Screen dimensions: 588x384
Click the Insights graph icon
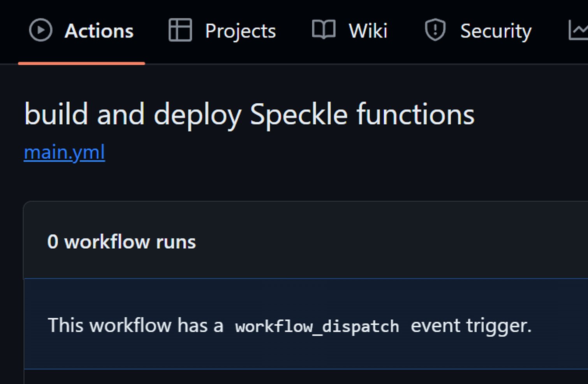[x=578, y=30]
